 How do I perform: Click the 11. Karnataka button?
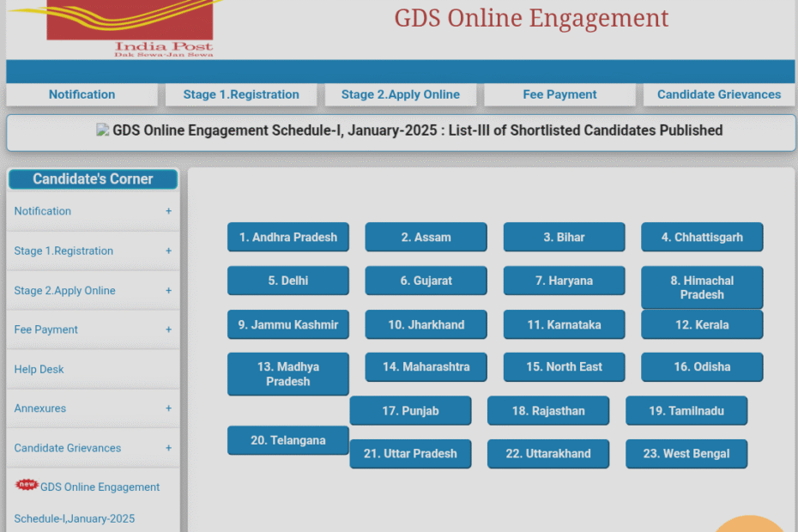pyautogui.click(x=564, y=325)
